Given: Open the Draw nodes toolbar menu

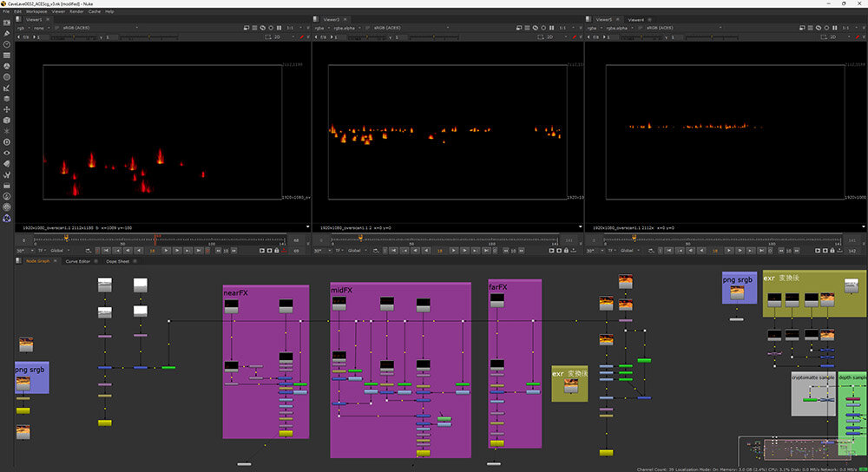Looking at the screenshot, I should click(7, 33).
